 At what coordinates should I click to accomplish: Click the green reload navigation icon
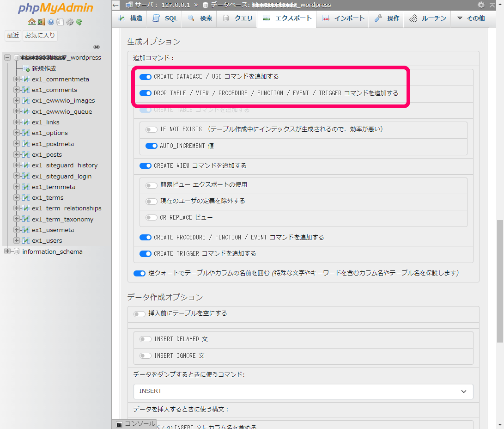(x=79, y=22)
